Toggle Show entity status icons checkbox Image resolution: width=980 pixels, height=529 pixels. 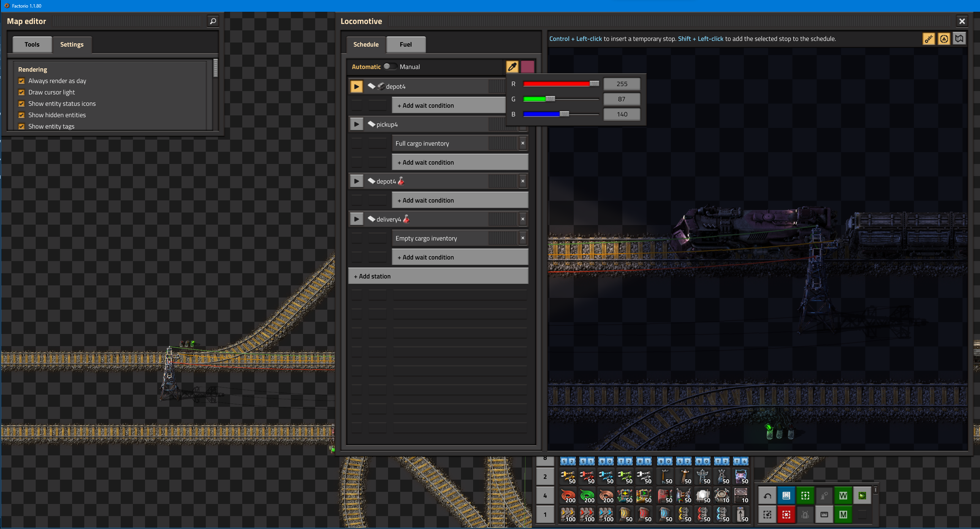(22, 104)
